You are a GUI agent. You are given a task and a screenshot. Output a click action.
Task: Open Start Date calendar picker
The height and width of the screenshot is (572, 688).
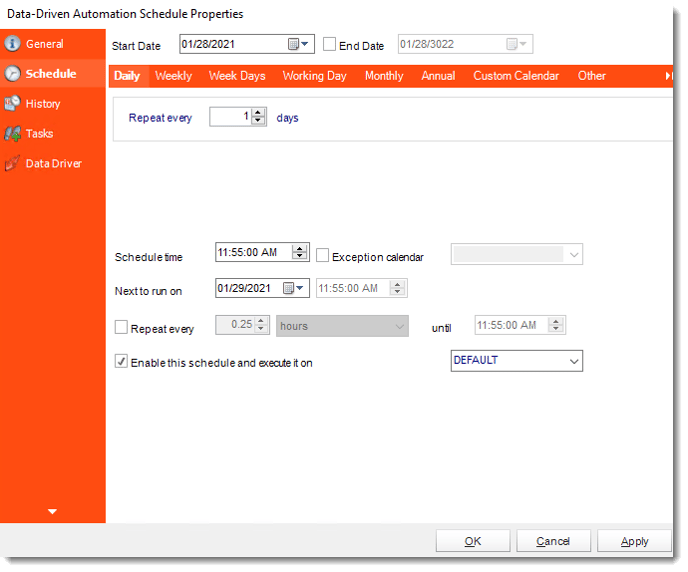click(x=298, y=44)
